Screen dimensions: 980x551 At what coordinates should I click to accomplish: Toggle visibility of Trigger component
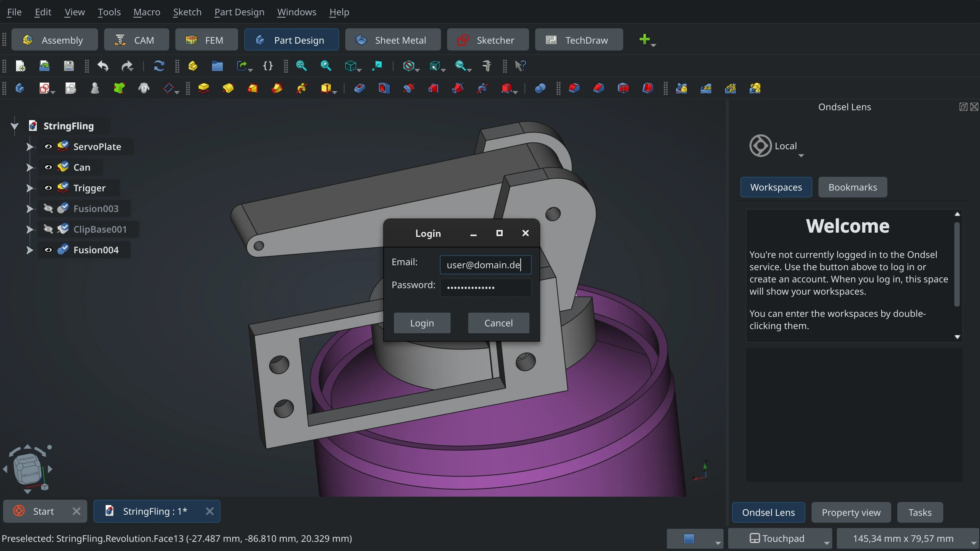pyautogui.click(x=48, y=187)
